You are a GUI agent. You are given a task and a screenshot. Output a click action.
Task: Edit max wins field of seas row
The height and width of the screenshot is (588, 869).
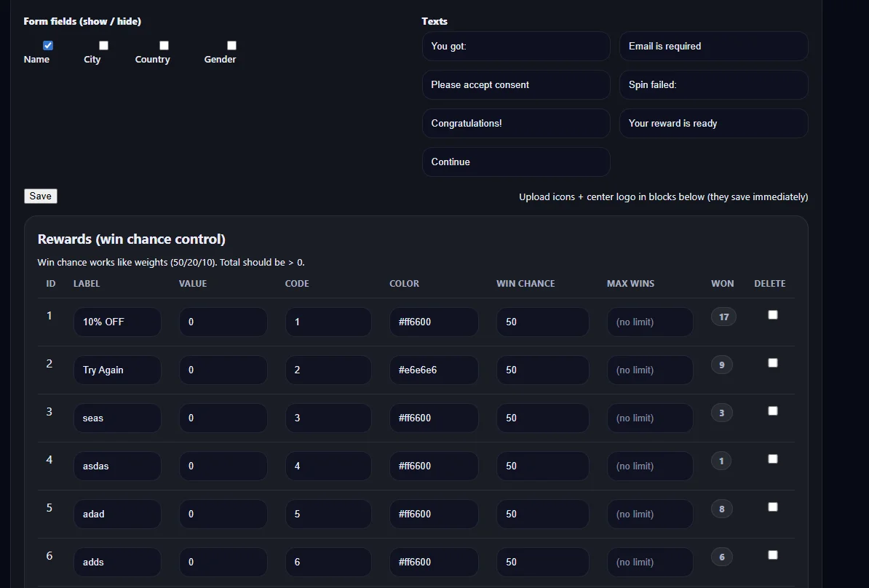[x=650, y=418]
